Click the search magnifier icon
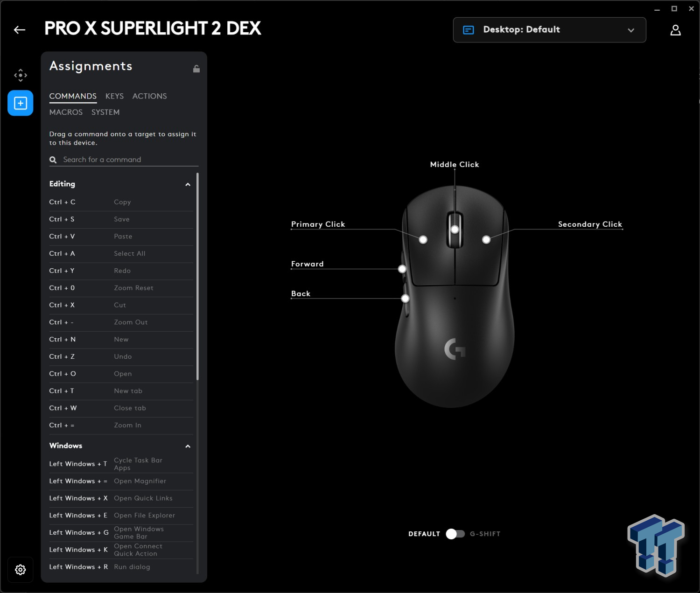The image size is (700, 593). point(53,160)
